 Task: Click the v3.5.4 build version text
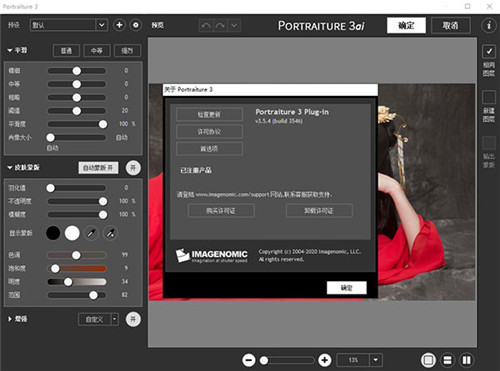point(279,121)
